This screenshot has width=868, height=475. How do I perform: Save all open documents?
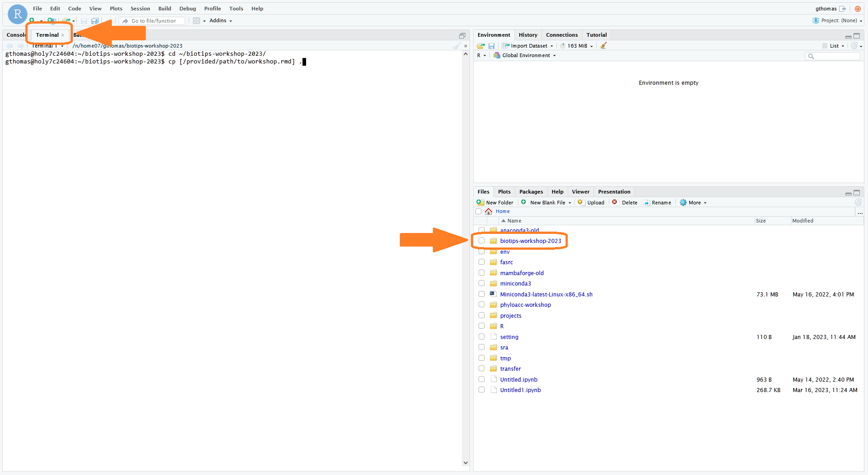pos(95,20)
